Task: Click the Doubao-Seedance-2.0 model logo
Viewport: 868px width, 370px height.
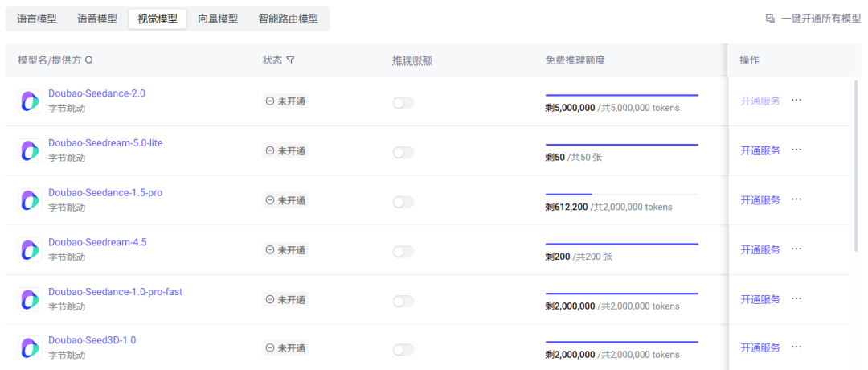Action: (30, 101)
